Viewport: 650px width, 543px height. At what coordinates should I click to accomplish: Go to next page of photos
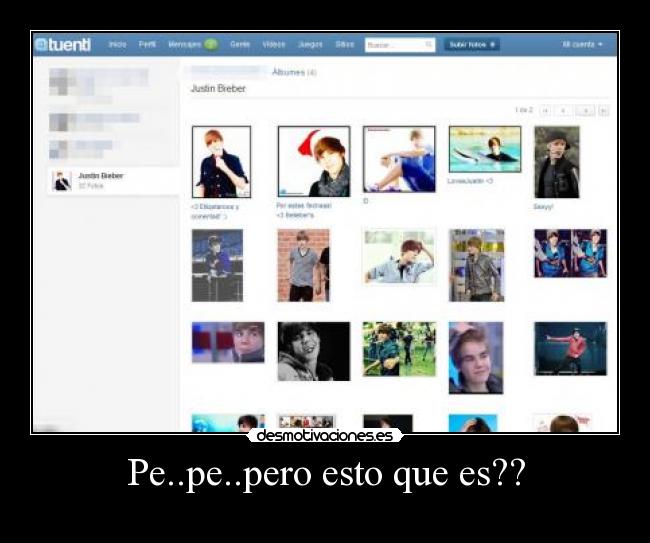(x=585, y=111)
